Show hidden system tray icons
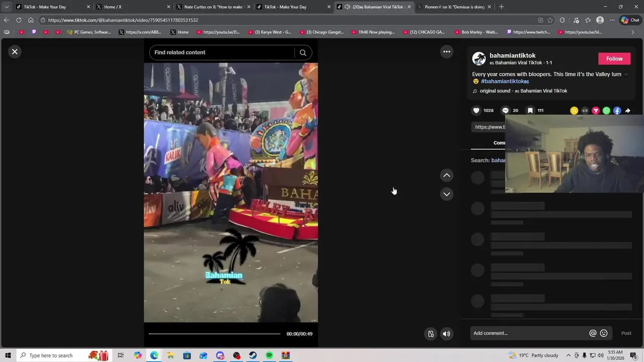This screenshot has width=644, height=362. [569, 355]
